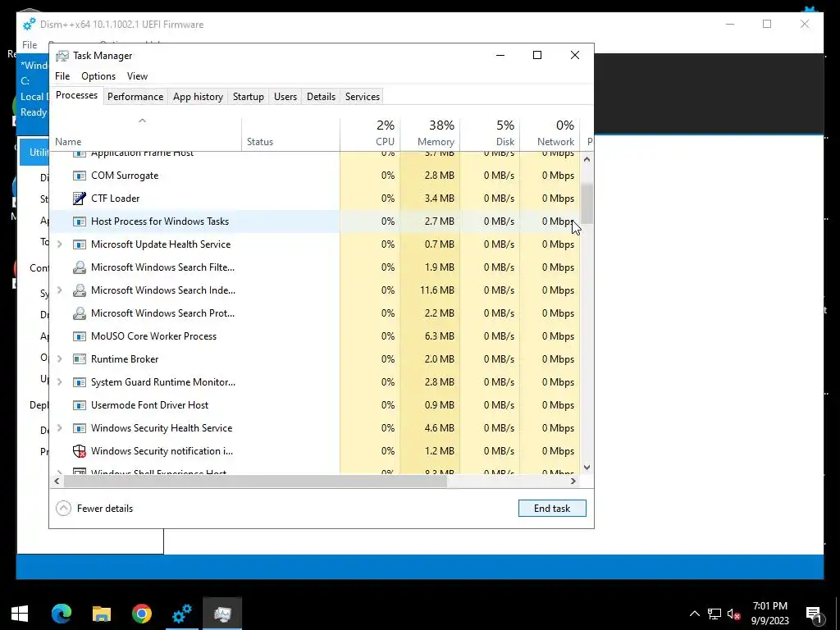Click the Windows Security Health Service icon
Image resolution: width=840 pixels, height=630 pixels.
(x=80, y=428)
